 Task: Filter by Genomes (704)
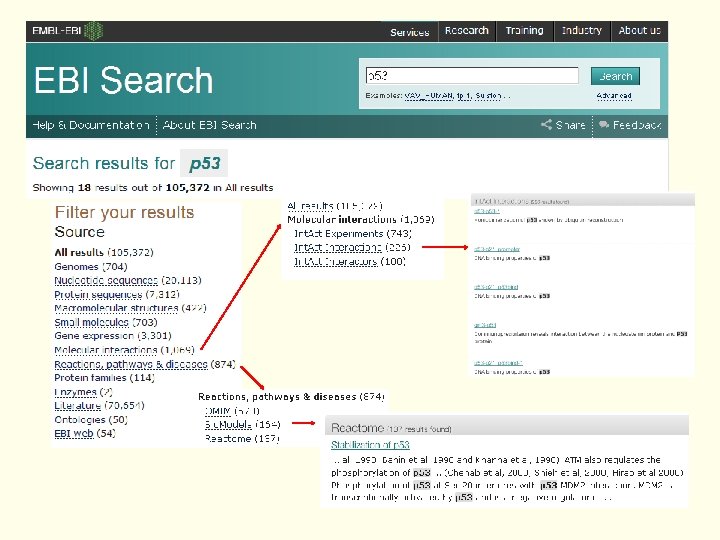pos(90,267)
